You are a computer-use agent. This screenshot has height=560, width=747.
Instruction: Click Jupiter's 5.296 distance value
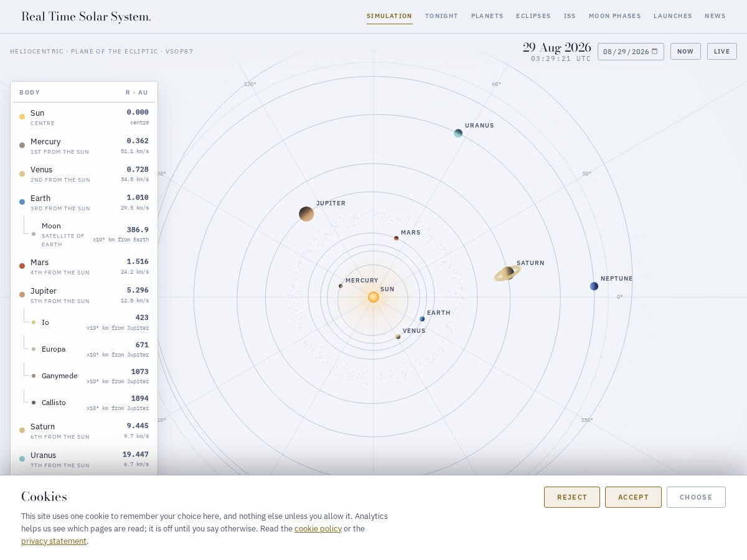click(x=138, y=291)
